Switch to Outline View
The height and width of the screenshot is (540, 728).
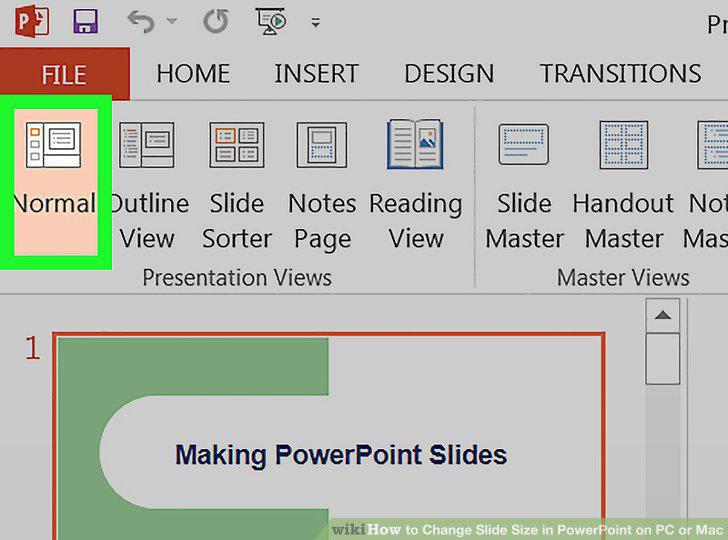(x=148, y=185)
